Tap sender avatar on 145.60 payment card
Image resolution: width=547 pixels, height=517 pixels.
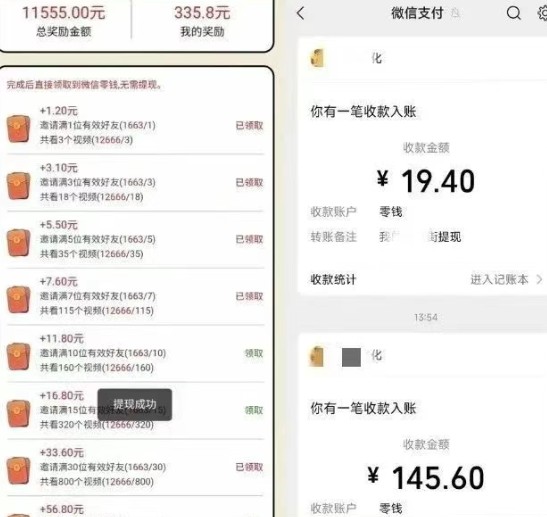317,356
